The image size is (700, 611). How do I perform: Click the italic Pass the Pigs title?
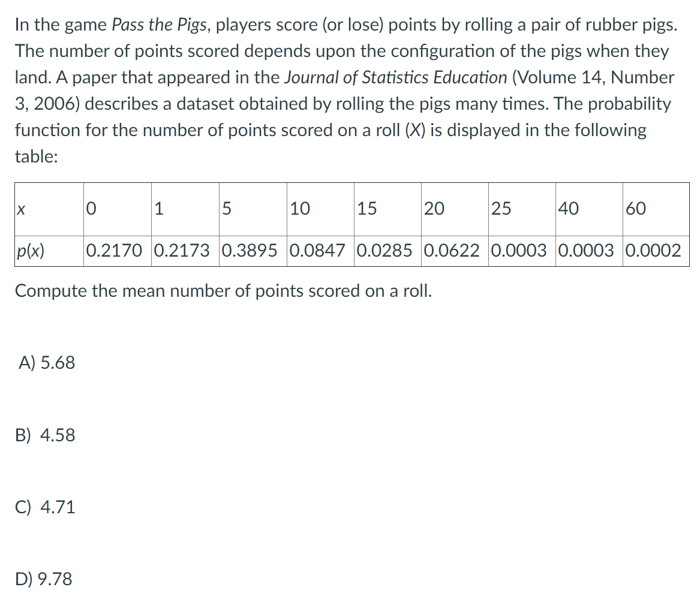pos(160,25)
